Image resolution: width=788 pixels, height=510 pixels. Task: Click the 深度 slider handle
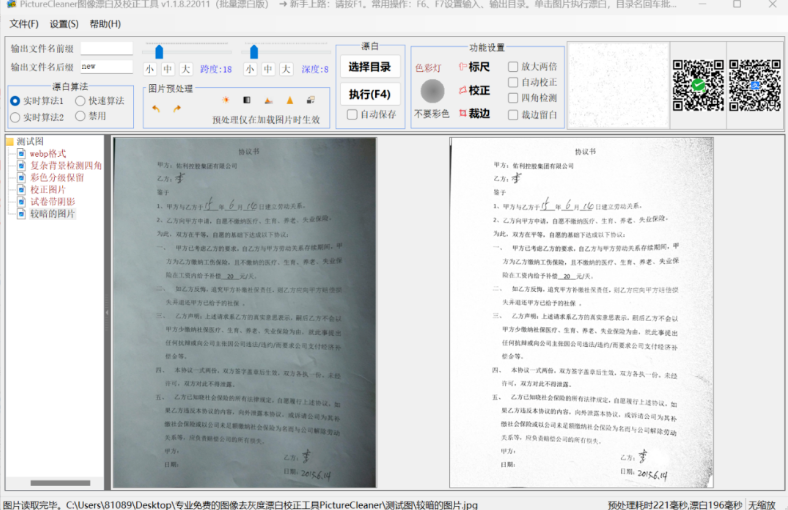tap(254, 52)
